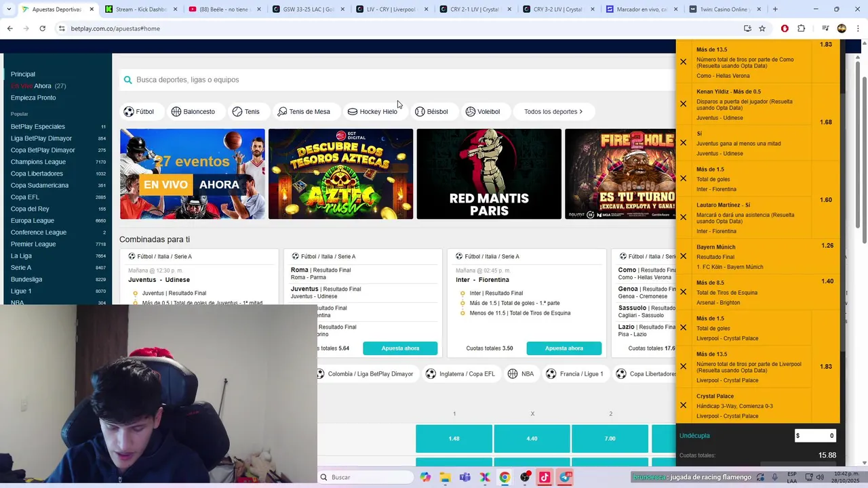
Task: Reload the betplay page
Action: tap(42, 28)
